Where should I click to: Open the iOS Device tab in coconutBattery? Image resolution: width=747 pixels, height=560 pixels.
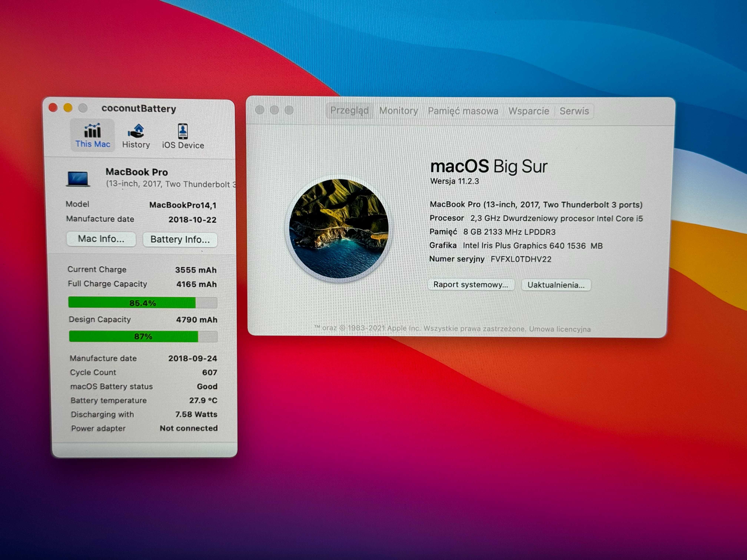click(x=183, y=136)
